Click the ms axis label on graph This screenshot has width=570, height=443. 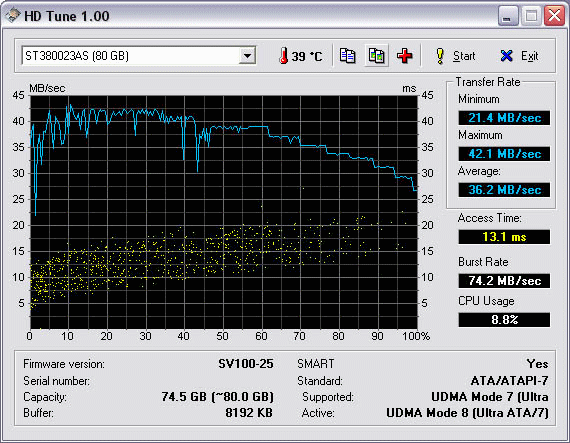[409, 88]
